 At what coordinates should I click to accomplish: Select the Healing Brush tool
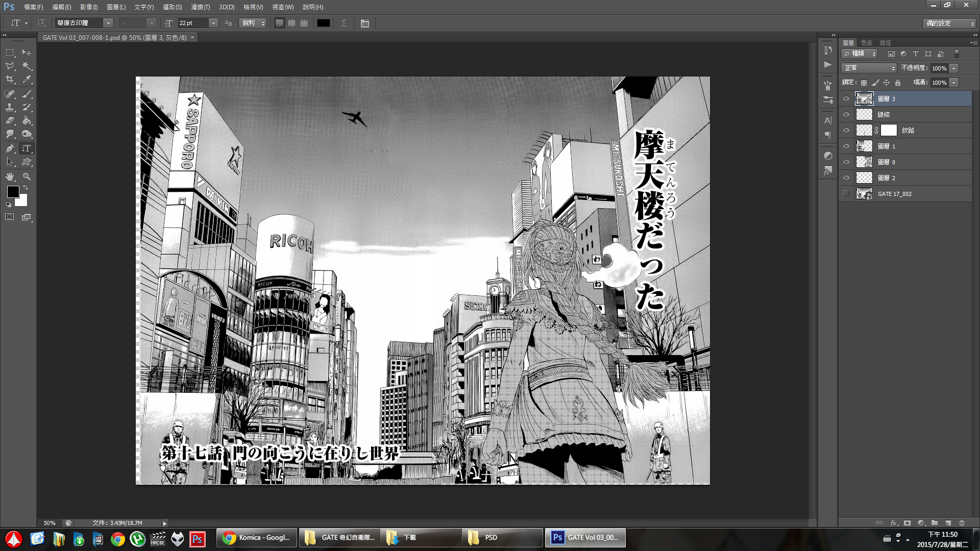(x=10, y=94)
